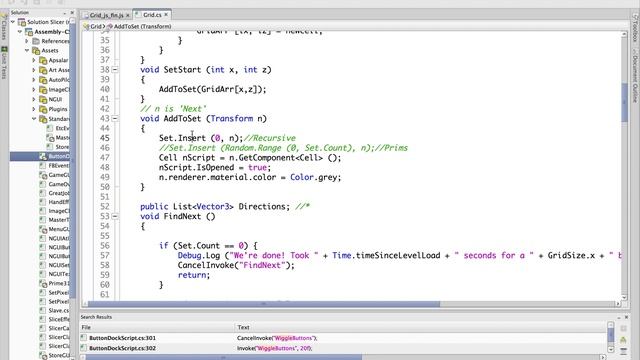Select the Grid.cs editor tab

coord(152,15)
